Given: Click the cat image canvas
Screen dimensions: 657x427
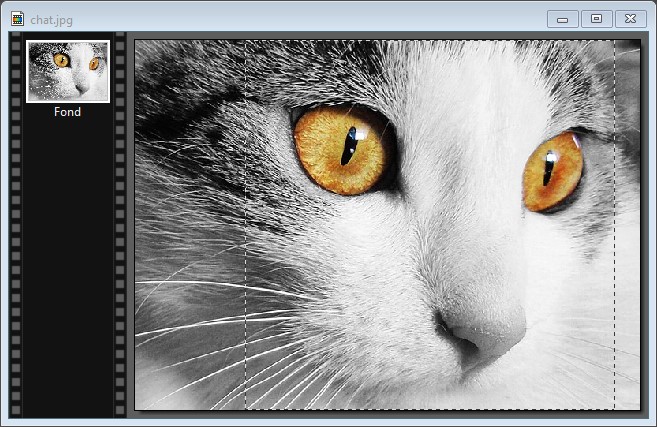Looking at the screenshot, I should pyautogui.click(x=387, y=225).
